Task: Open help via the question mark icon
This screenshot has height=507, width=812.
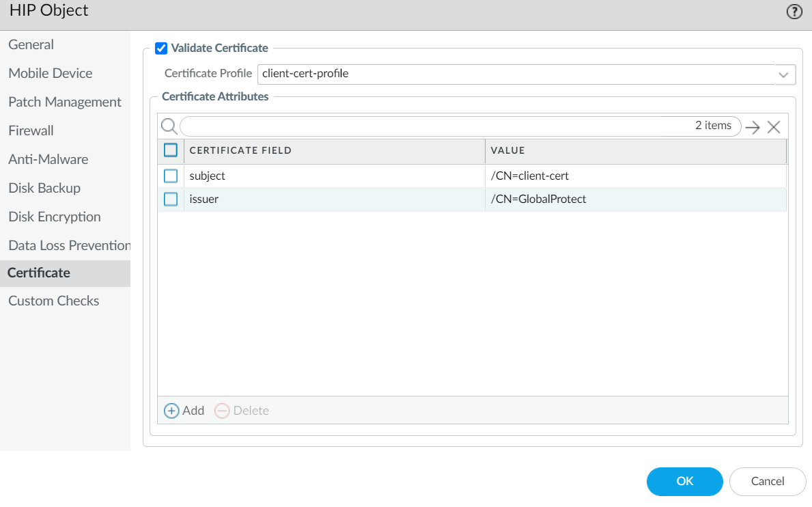Action: coord(794,11)
